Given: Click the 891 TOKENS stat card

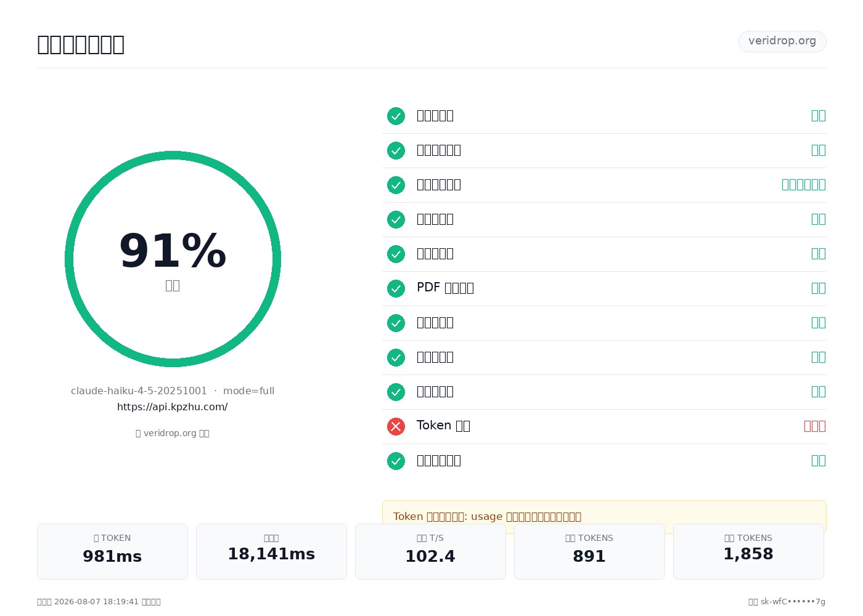Looking at the screenshot, I should 589,551.
